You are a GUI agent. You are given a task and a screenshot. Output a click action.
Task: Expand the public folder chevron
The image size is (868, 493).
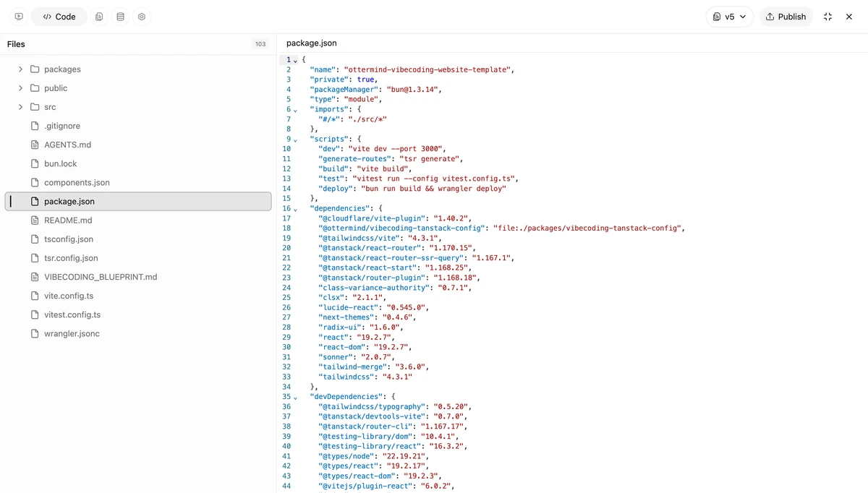[x=20, y=88]
